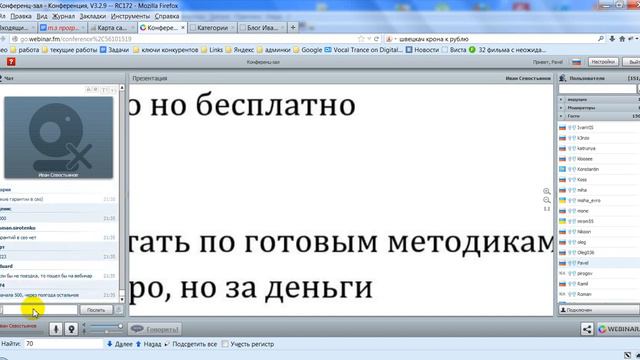
Task: Toggle the webcam button in the bottom bar
Action: point(71,329)
